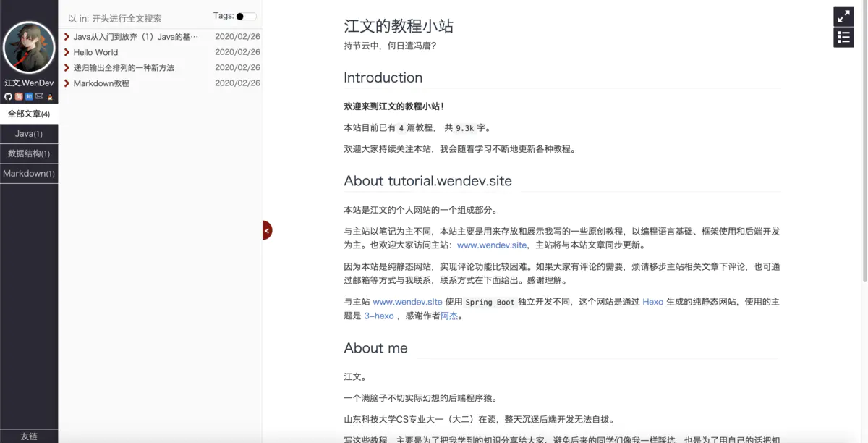Collapse the sidebar with the red arrow

pos(266,229)
